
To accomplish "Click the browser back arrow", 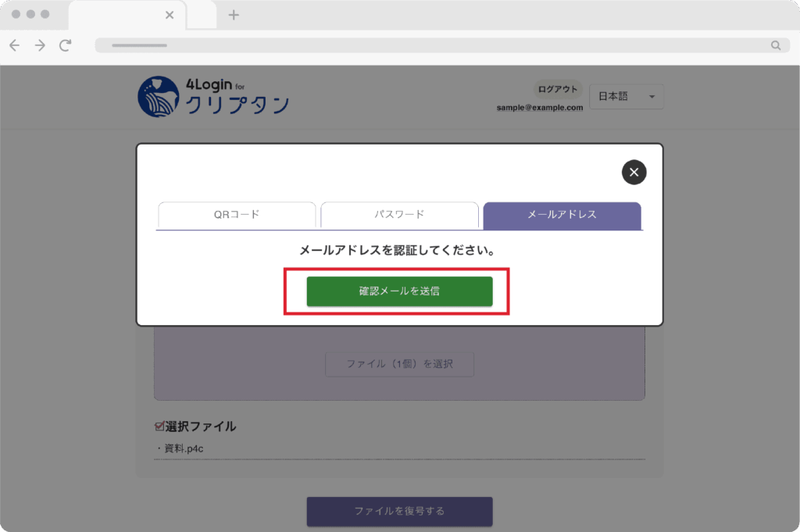I will pyautogui.click(x=14, y=45).
